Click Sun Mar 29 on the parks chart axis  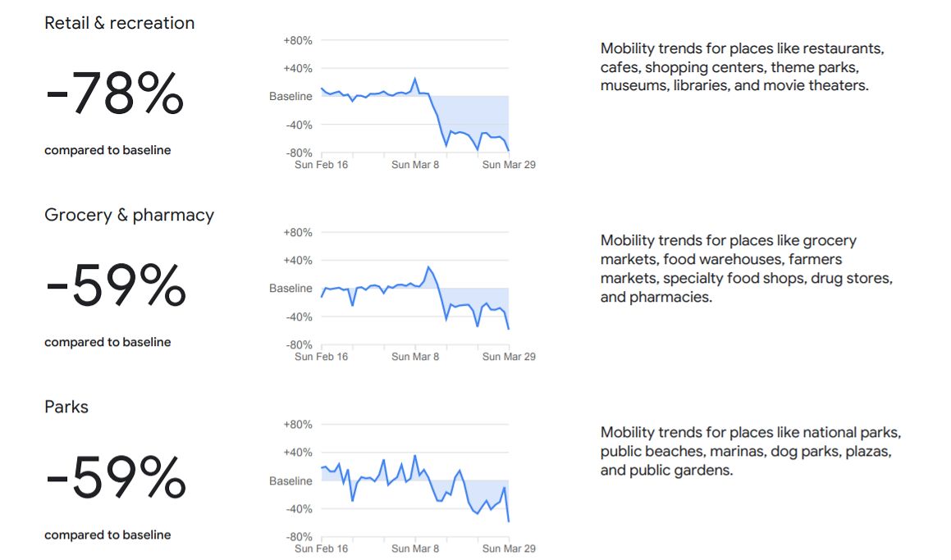coord(509,549)
